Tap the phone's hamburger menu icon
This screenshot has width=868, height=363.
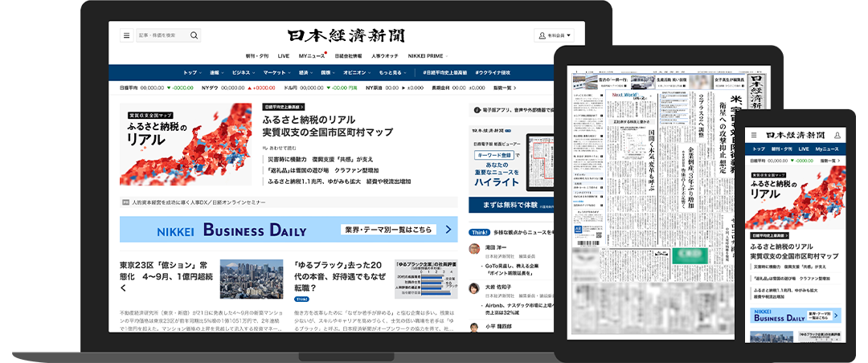click(752, 135)
